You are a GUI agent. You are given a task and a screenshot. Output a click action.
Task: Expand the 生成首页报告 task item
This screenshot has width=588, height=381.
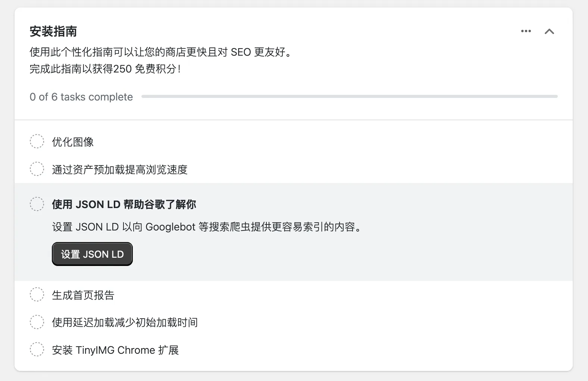point(83,295)
